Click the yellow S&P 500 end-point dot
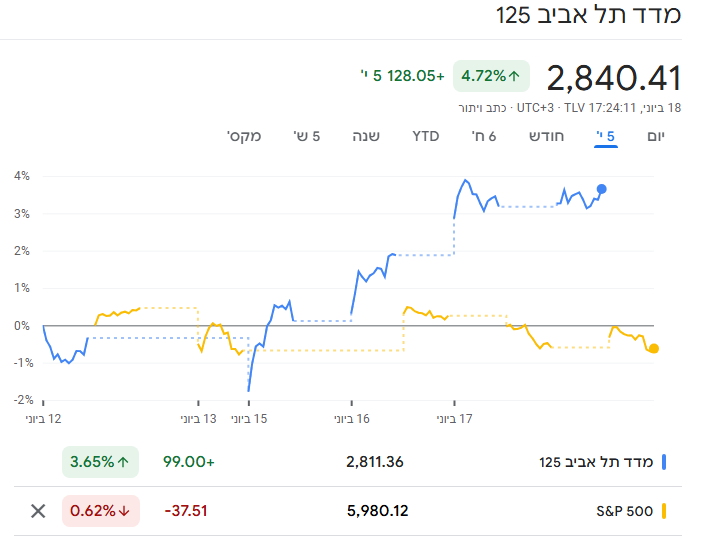The width and height of the screenshot is (707, 538). click(x=654, y=348)
